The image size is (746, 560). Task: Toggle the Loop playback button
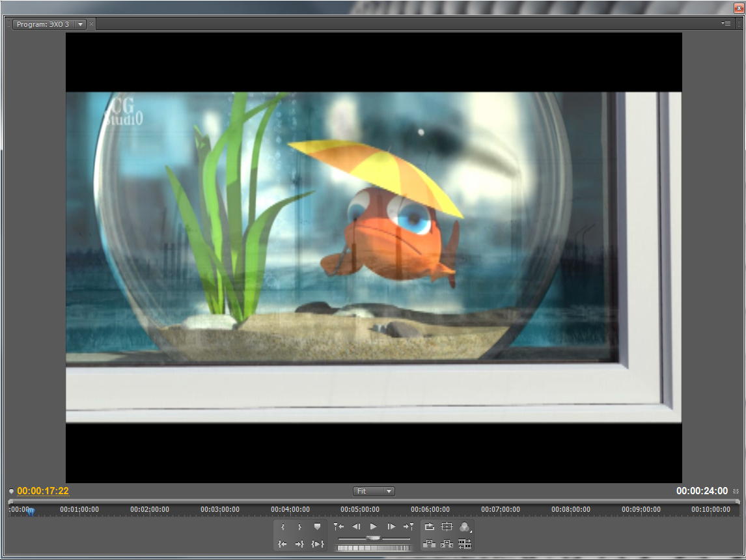(430, 527)
